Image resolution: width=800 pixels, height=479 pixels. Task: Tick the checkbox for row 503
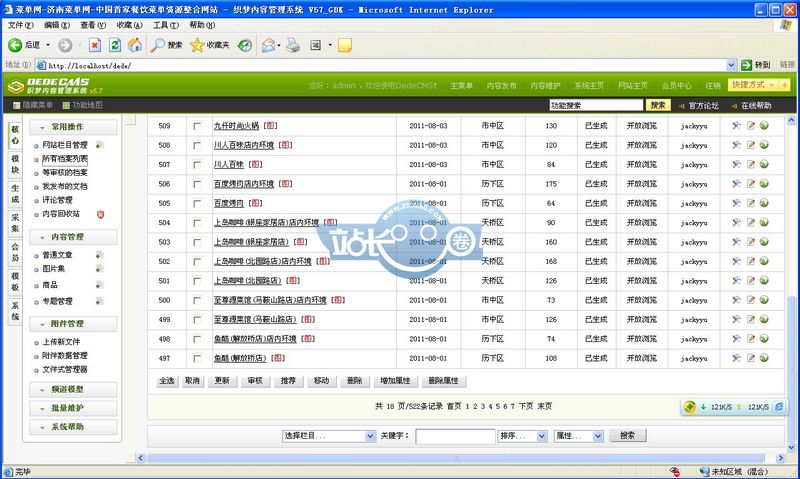[x=197, y=242]
